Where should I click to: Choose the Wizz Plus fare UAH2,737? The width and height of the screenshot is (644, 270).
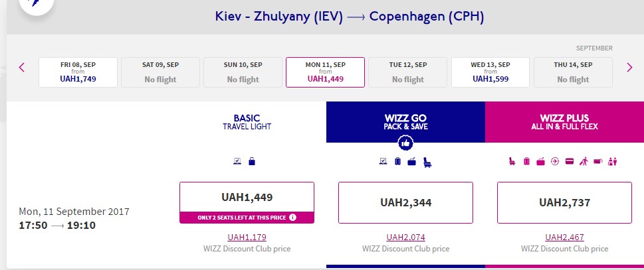[564, 202]
